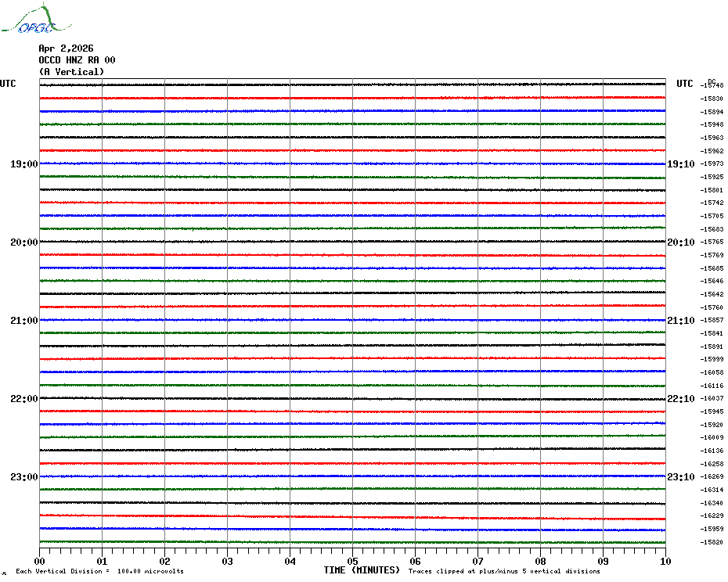Image resolution: width=728 pixels, height=582 pixels.
Task: Click the TIME (MINUTES) axis title
Action: point(362,570)
